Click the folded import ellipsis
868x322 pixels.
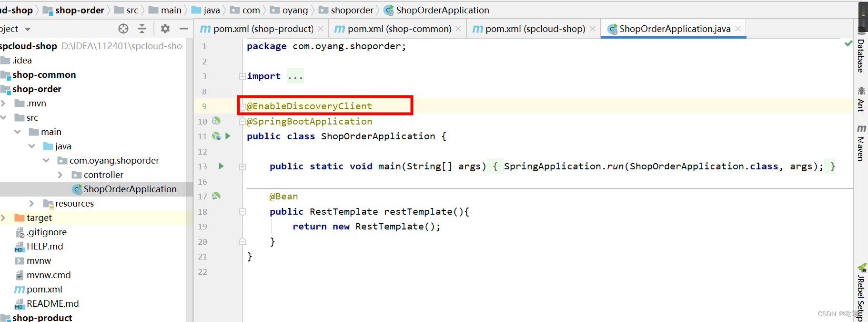click(x=295, y=76)
